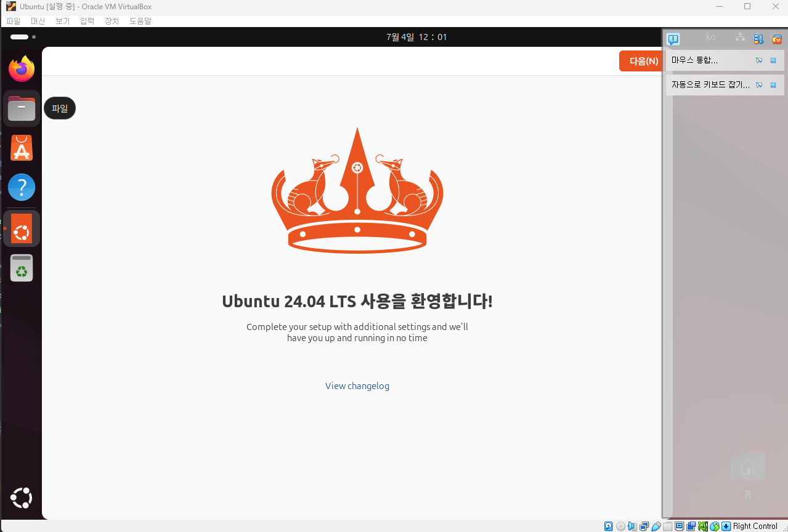The width and height of the screenshot is (788, 532).
Task: Click the 'Ubuntu 24.04 LTS 사용을 환영합니다!' heading
Action: point(357,302)
